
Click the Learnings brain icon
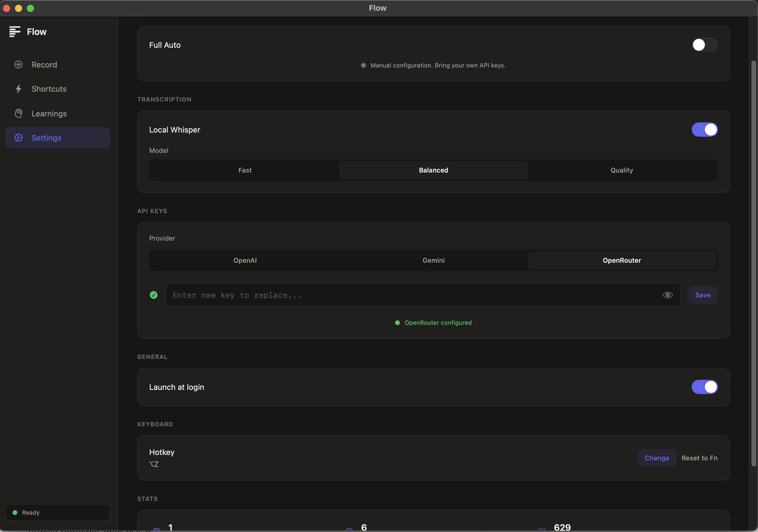click(x=19, y=114)
